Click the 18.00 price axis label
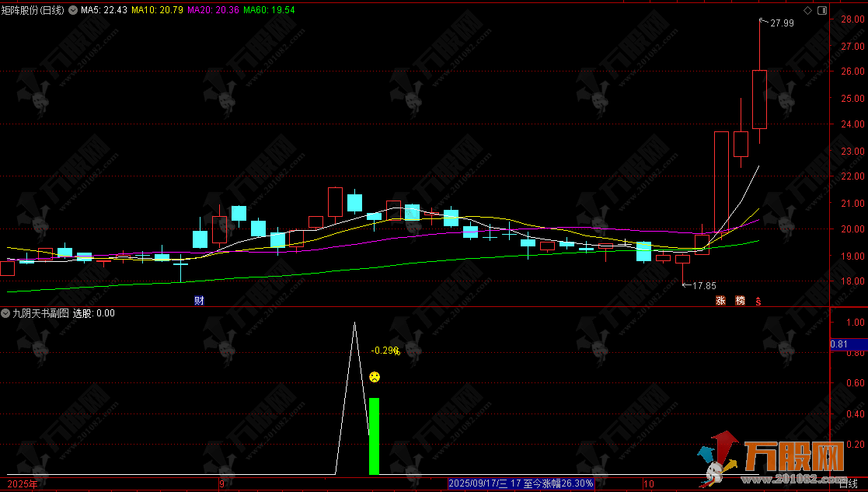868x492 pixels. pyautogui.click(x=852, y=281)
